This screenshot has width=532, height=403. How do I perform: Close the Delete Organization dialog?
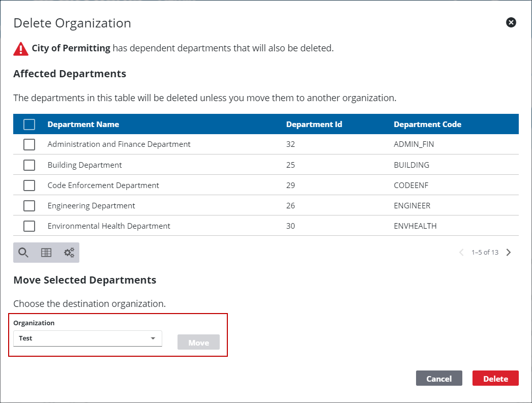pyautogui.click(x=511, y=22)
